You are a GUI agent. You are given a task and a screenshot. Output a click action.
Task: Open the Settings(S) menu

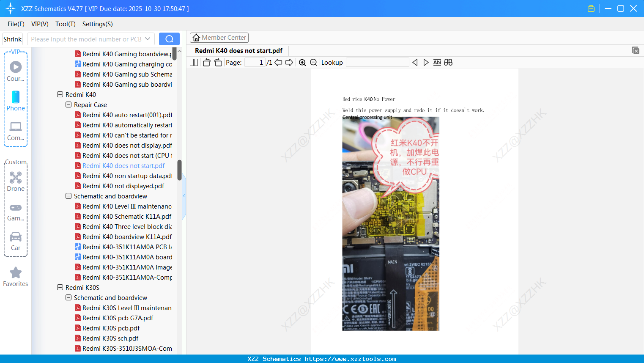(98, 24)
